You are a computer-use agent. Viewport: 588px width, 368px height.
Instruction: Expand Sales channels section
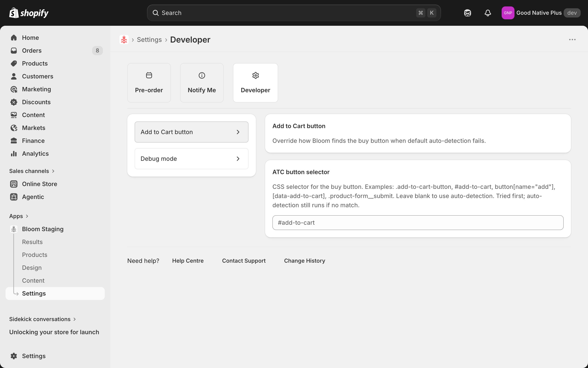pos(32,171)
